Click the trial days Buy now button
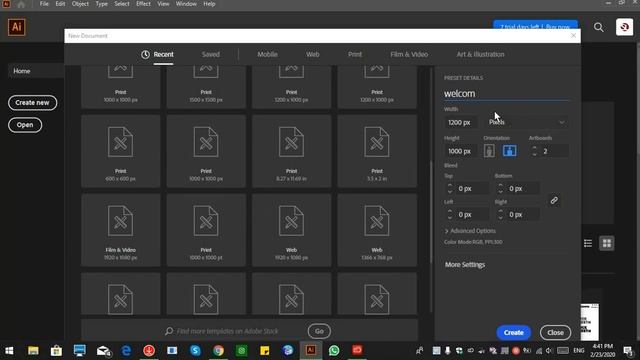The width and height of the screenshot is (640, 360). click(535, 26)
